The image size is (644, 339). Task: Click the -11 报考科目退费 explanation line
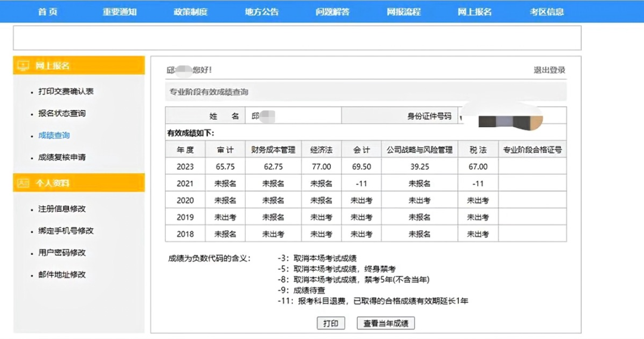click(373, 301)
